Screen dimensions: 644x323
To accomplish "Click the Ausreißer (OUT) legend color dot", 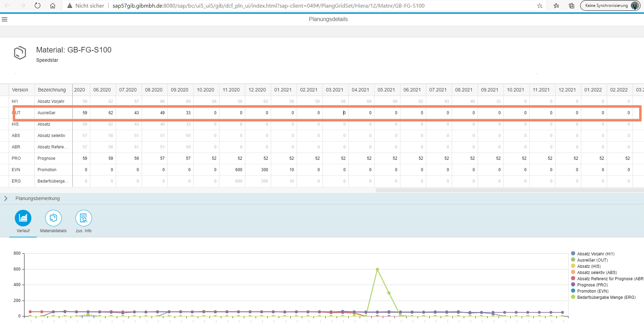I will [x=573, y=260].
